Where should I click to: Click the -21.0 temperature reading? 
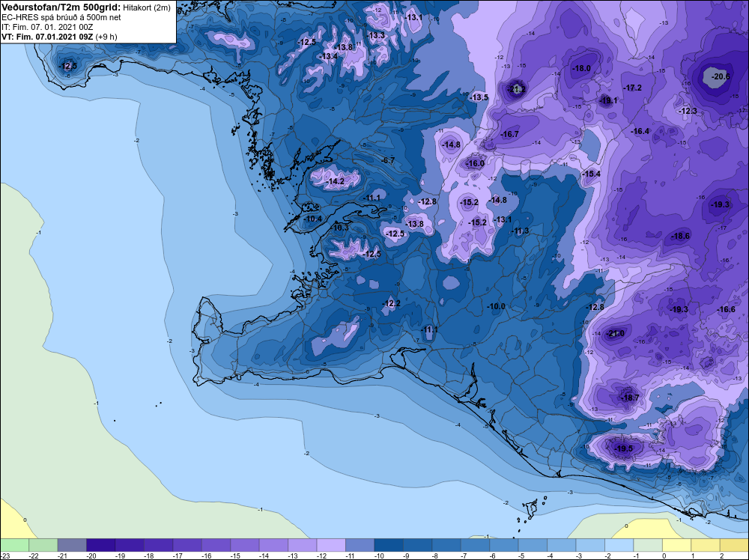615,334
